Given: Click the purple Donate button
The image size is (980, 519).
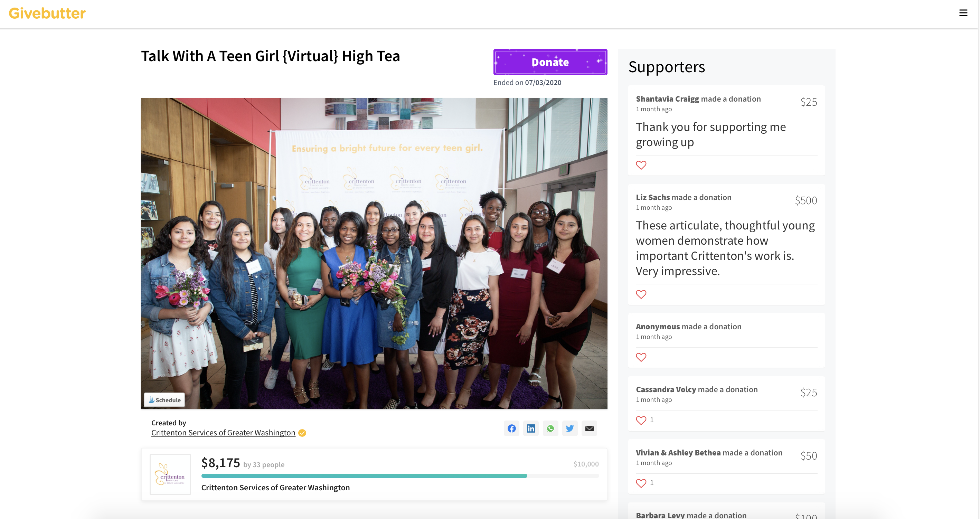Looking at the screenshot, I should coord(550,62).
